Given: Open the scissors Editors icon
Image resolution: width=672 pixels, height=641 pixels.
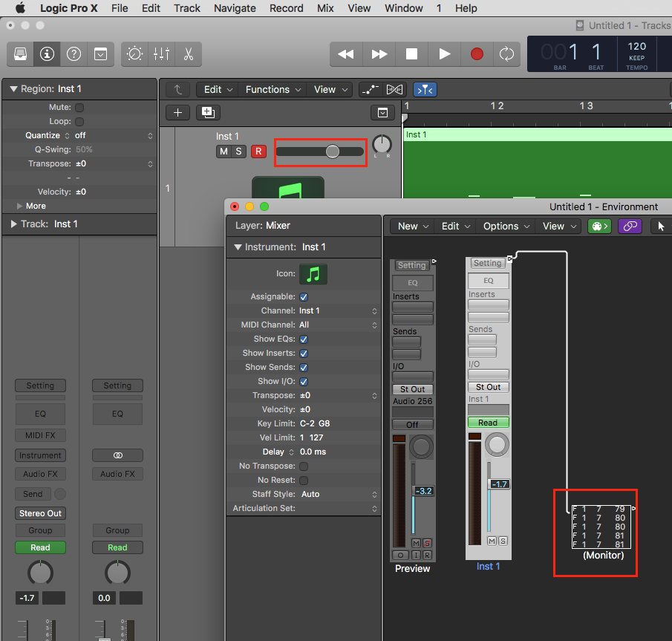Looking at the screenshot, I should point(188,53).
